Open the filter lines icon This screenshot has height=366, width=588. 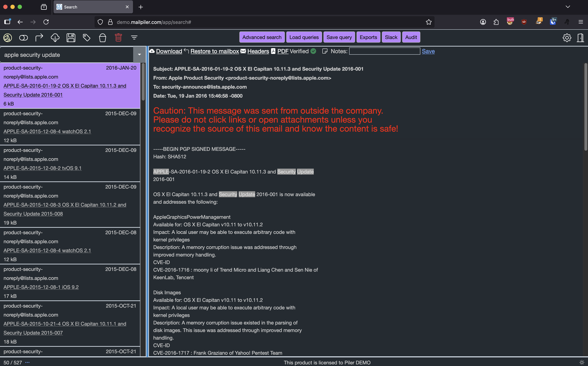tap(134, 38)
